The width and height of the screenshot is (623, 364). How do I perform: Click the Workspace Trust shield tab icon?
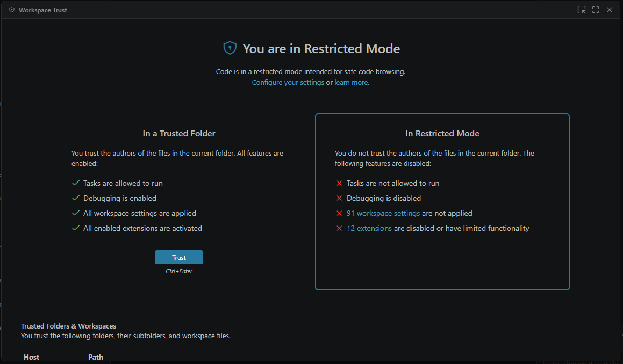click(12, 10)
